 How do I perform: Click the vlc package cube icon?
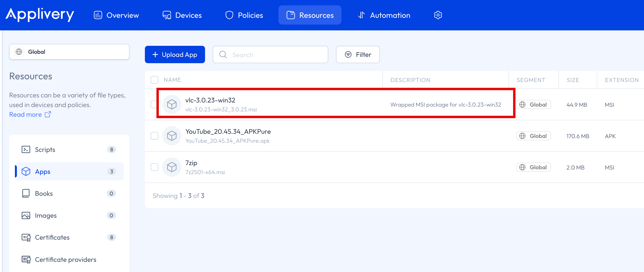click(172, 104)
